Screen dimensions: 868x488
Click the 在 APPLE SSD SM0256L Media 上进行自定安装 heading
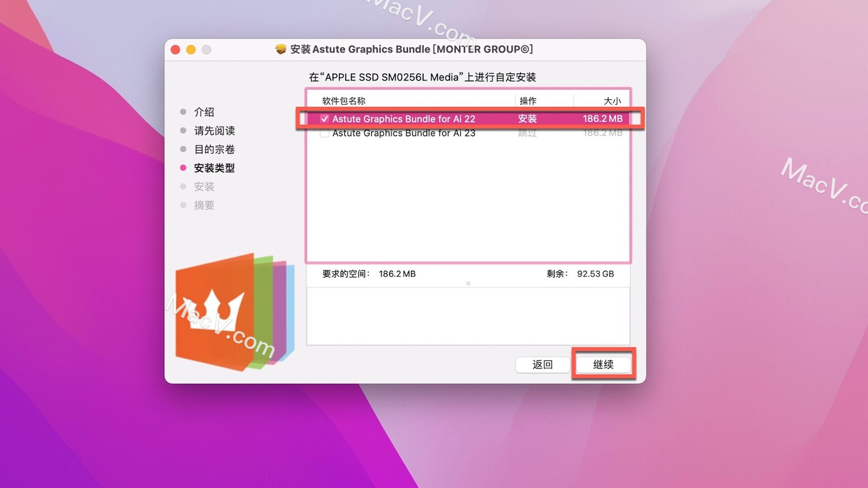tap(422, 77)
